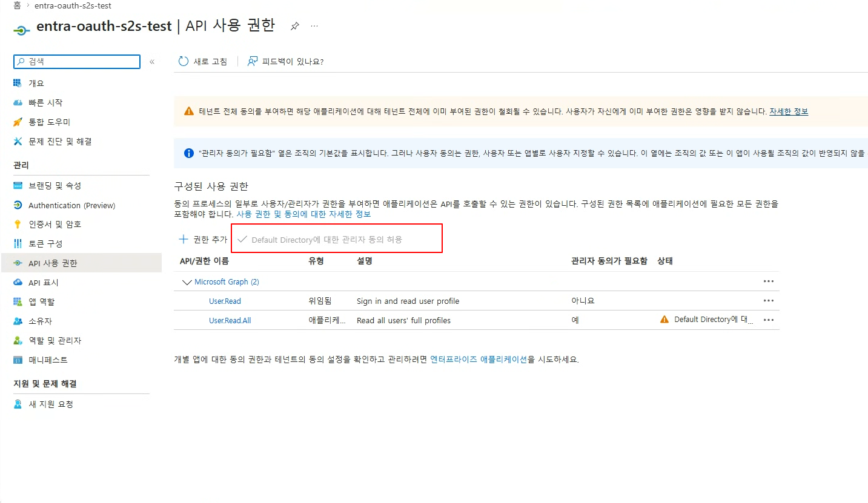Open ellipsis menu for Microsoft Graph row
Viewport: 868px width, 503px height.
click(769, 281)
